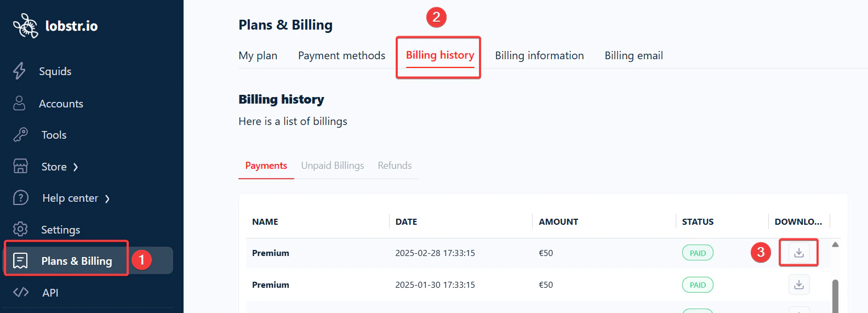Open the API sidebar label
Image resolution: width=868 pixels, height=313 pixels.
point(50,293)
